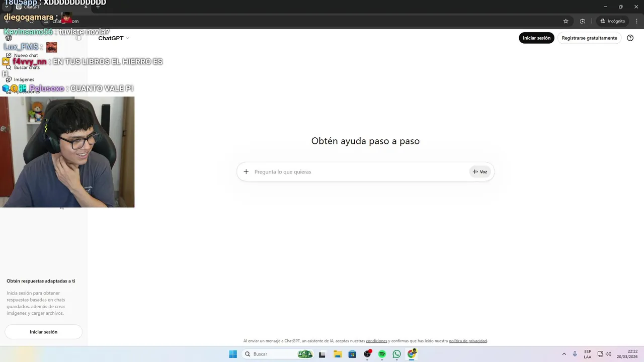Screen dimensions: 644x362
Task: Open the política de privacidad link
Action: point(468,341)
